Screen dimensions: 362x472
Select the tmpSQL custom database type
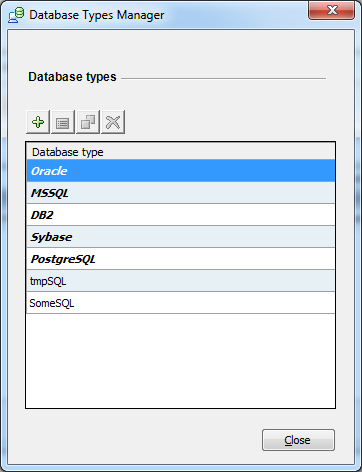(181, 281)
